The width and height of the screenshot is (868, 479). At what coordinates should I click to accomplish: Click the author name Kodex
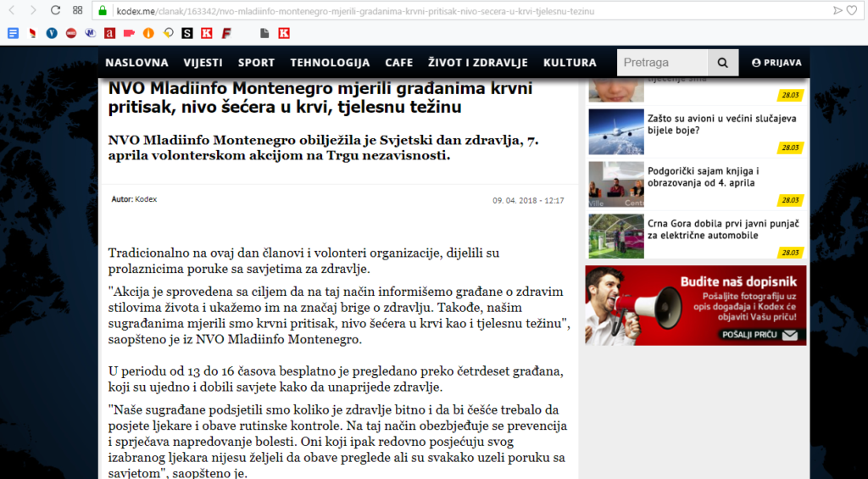[x=146, y=199]
